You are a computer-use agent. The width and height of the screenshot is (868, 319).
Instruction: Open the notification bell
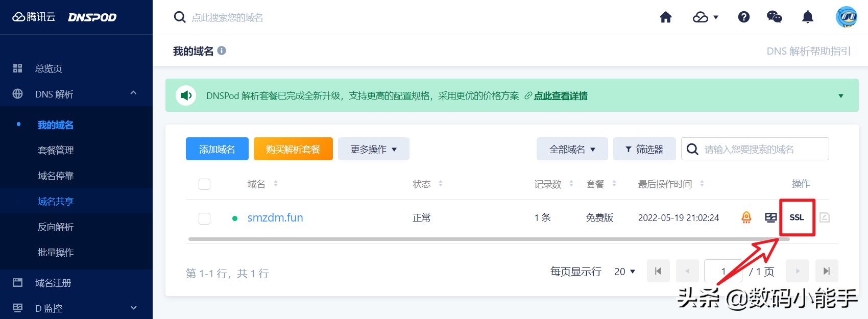click(808, 17)
